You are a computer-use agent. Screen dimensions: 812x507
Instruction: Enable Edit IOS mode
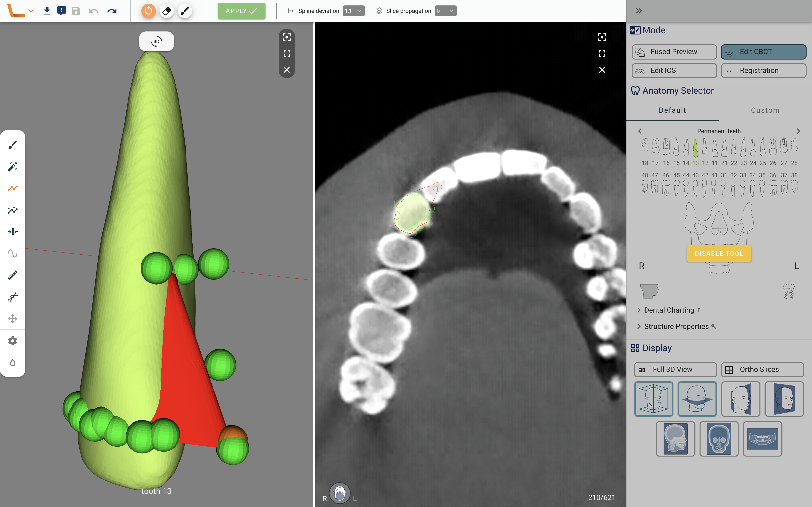[674, 70]
